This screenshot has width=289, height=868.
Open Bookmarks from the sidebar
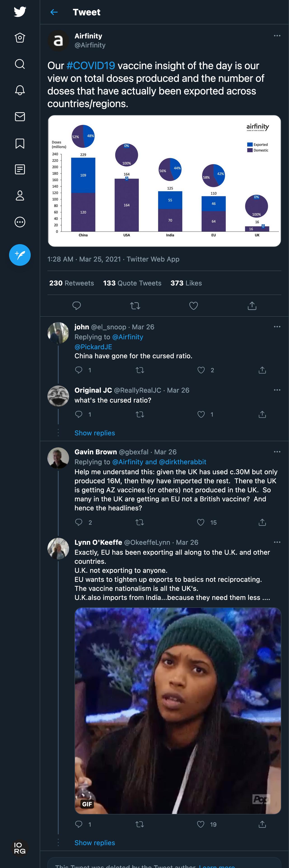tap(20, 143)
